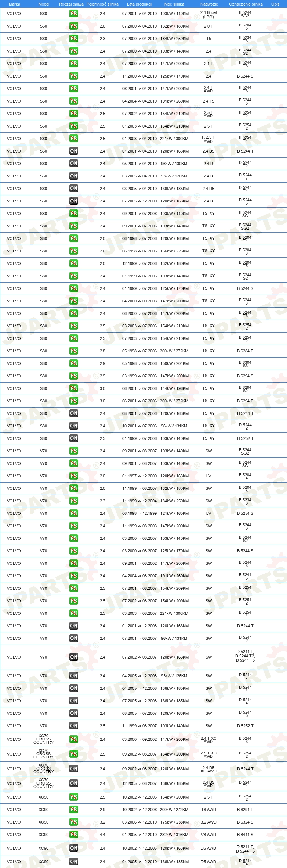The height and width of the screenshot is (868, 287).
Task: Click diesel ON icon in S60 93kW / 126KM row
Action: click(73, 176)
